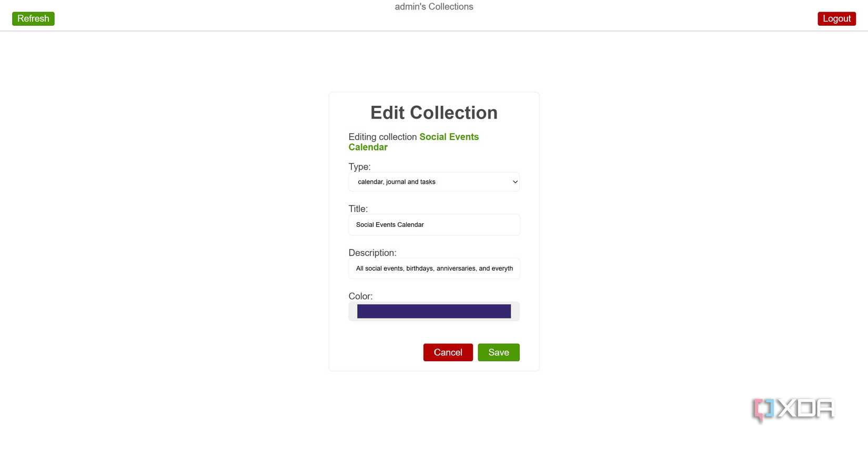Focus the Title field with Social Events Calendar
This screenshot has width=868, height=457.
(433, 225)
